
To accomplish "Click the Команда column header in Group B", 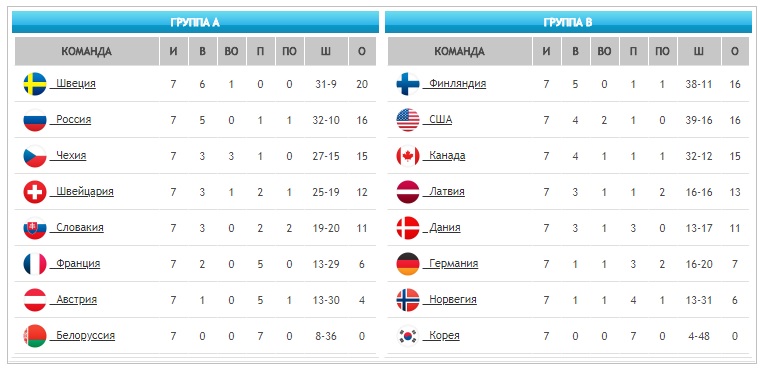I will click(x=460, y=51).
